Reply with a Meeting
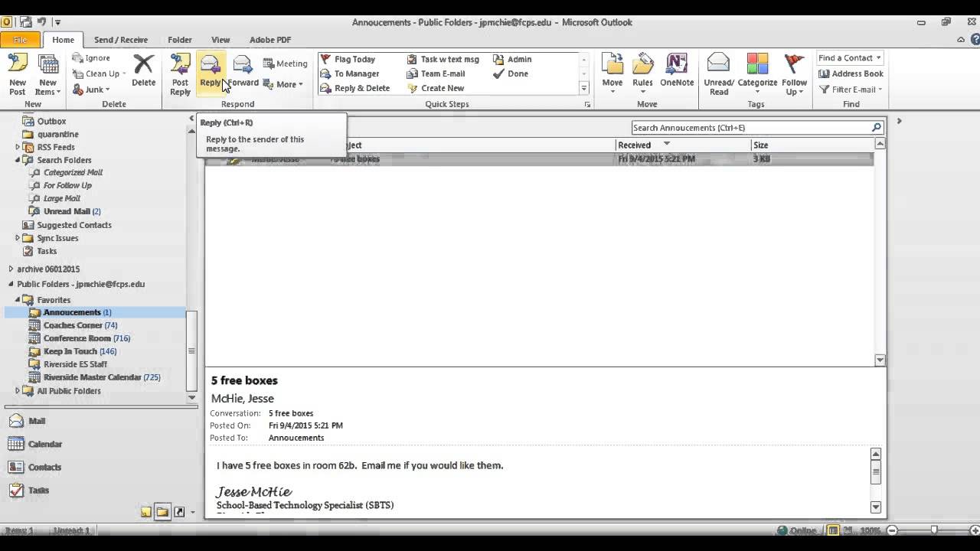Image resolution: width=980 pixels, height=551 pixels. [285, 64]
